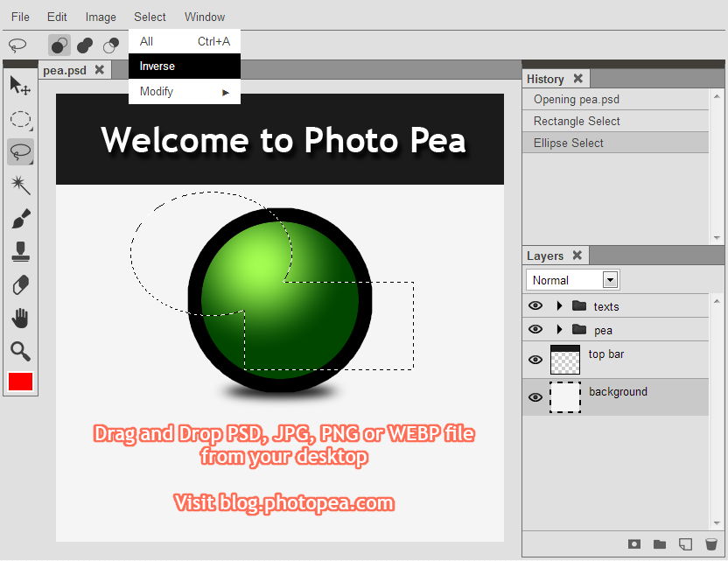This screenshot has width=728, height=561.
Task: Open the Window menu
Action: click(x=205, y=18)
